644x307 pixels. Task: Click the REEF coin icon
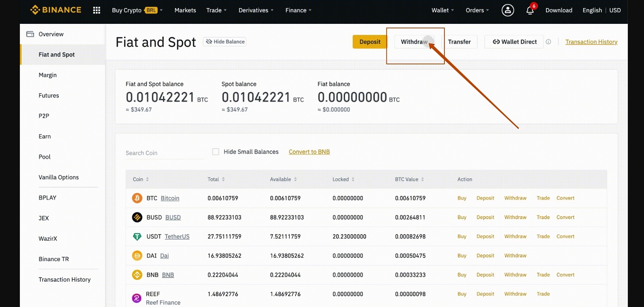137,298
